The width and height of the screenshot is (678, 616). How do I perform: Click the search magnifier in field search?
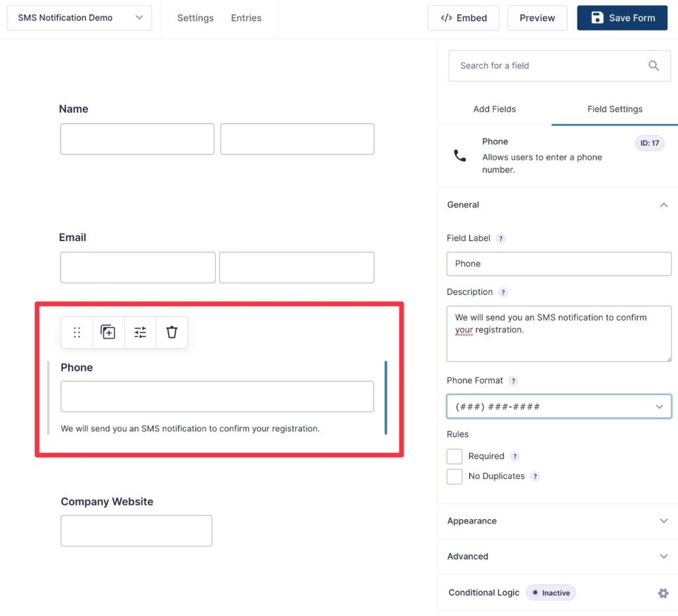click(x=654, y=66)
